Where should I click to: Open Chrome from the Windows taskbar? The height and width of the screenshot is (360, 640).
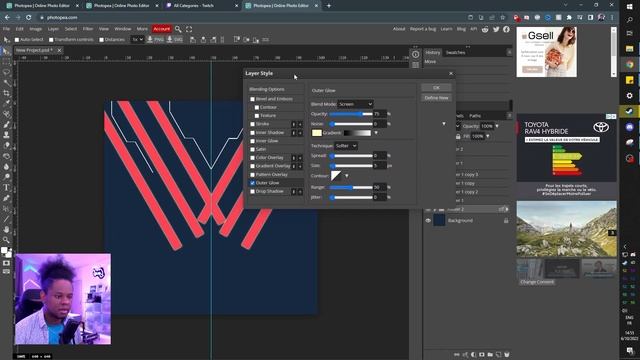[629, 64]
